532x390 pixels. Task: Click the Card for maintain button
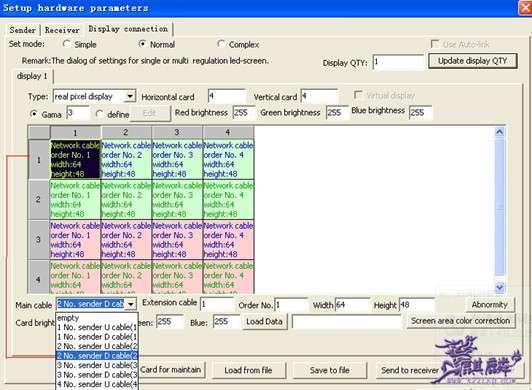[171, 370]
